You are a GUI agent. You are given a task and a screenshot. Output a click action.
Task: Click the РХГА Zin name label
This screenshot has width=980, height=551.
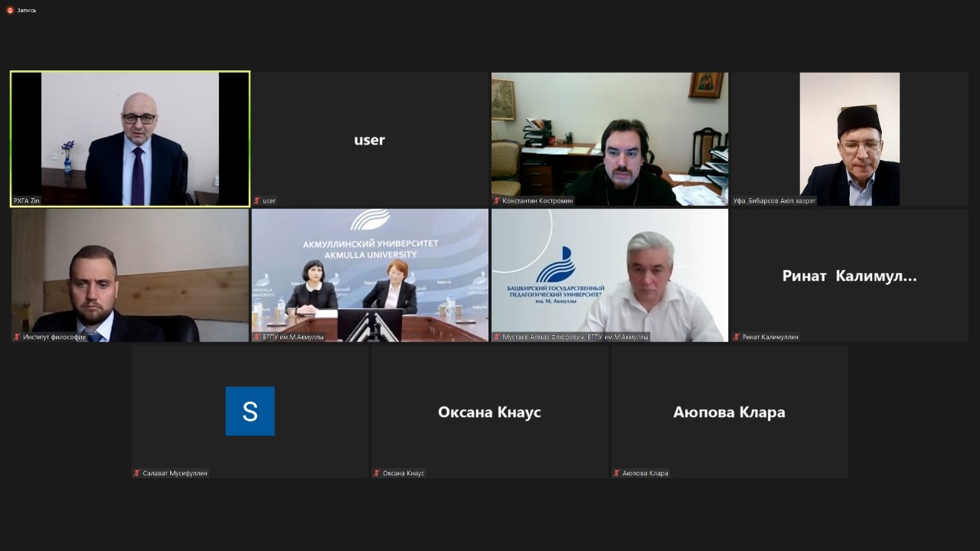pyautogui.click(x=27, y=201)
